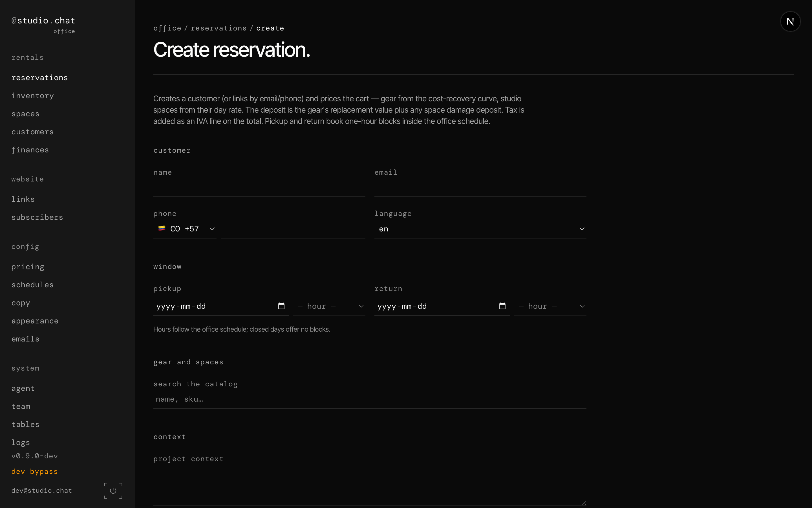Screen dimensions: 812x508
Task: Open the tables page
Action: (x=25, y=425)
